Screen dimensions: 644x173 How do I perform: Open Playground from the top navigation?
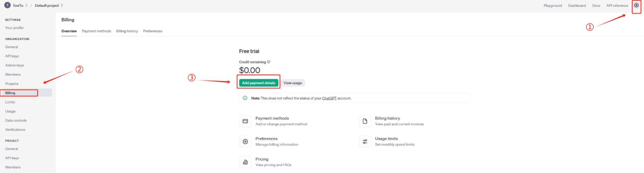pyautogui.click(x=552, y=5)
